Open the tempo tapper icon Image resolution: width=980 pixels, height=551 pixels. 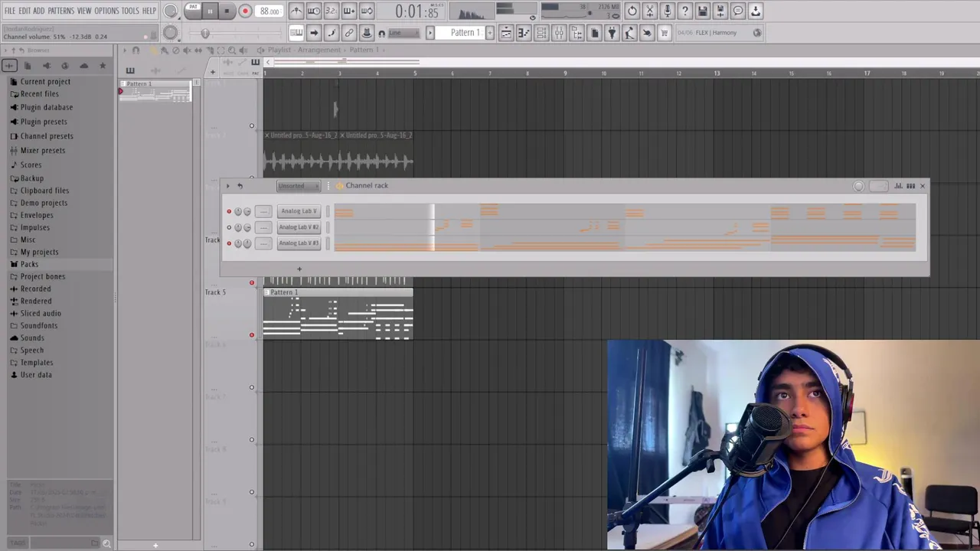click(629, 33)
